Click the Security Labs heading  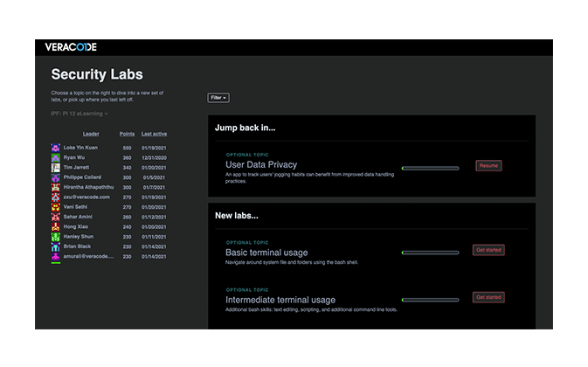[97, 74]
